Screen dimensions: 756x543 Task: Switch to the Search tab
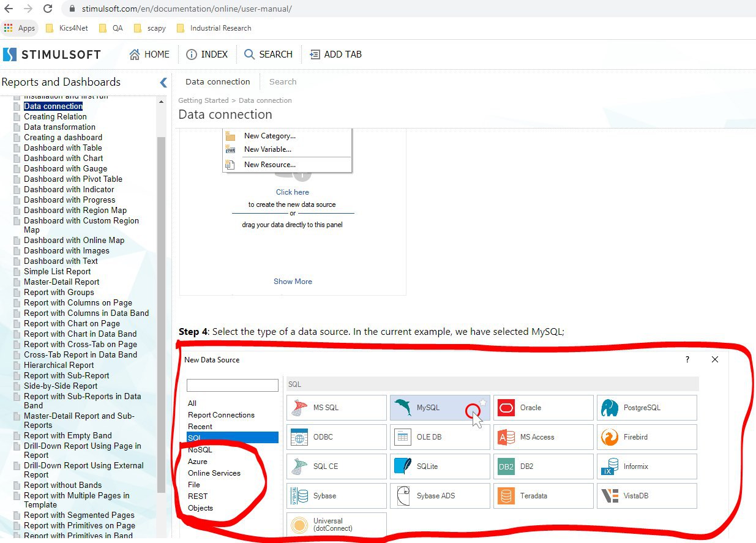[283, 81]
